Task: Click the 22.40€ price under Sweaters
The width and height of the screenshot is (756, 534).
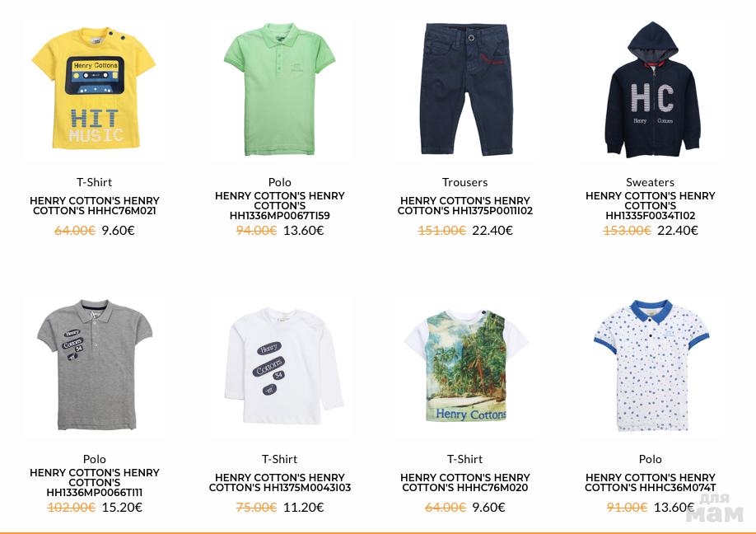Action: 678,231
